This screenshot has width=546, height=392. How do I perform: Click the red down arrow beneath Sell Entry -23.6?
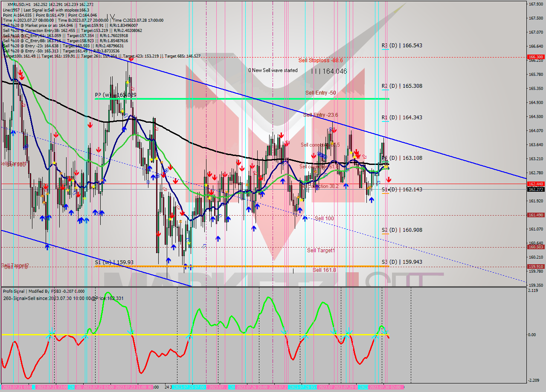coord(334,130)
